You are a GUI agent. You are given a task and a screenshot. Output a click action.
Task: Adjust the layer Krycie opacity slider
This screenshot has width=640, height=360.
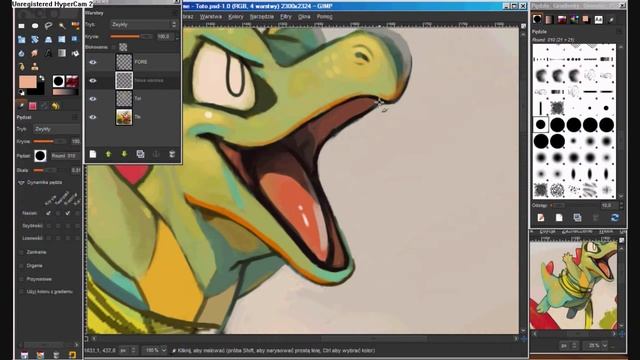131,37
